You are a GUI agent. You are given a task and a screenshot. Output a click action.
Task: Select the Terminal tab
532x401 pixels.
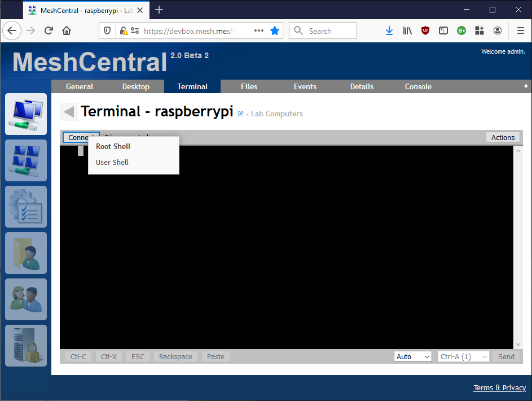[x=192, y=86]
